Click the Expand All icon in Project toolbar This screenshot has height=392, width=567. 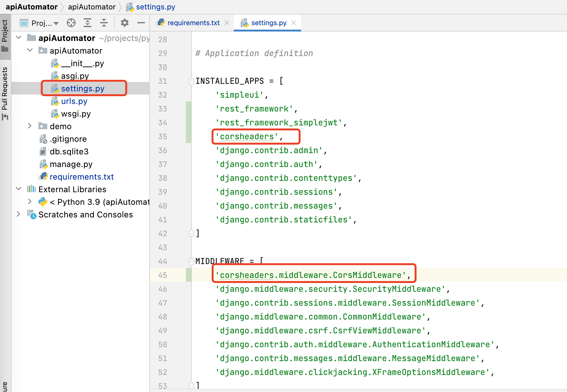coord(88,23)
